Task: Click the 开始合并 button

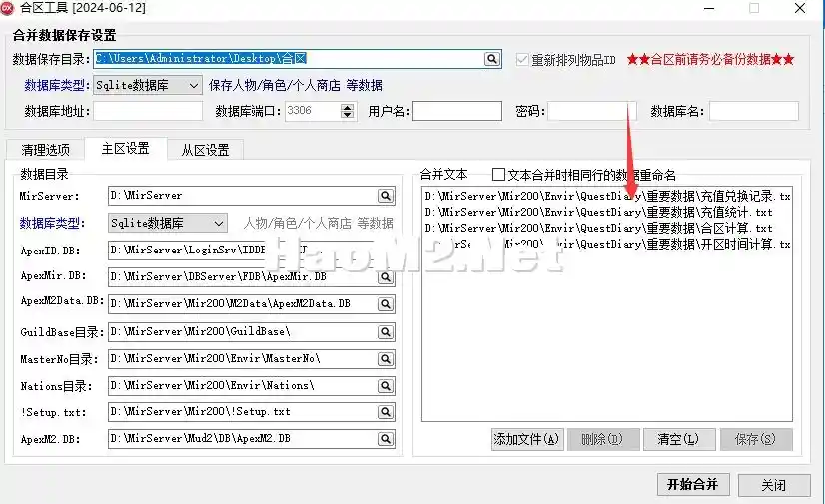Action: tap(692, 485)
